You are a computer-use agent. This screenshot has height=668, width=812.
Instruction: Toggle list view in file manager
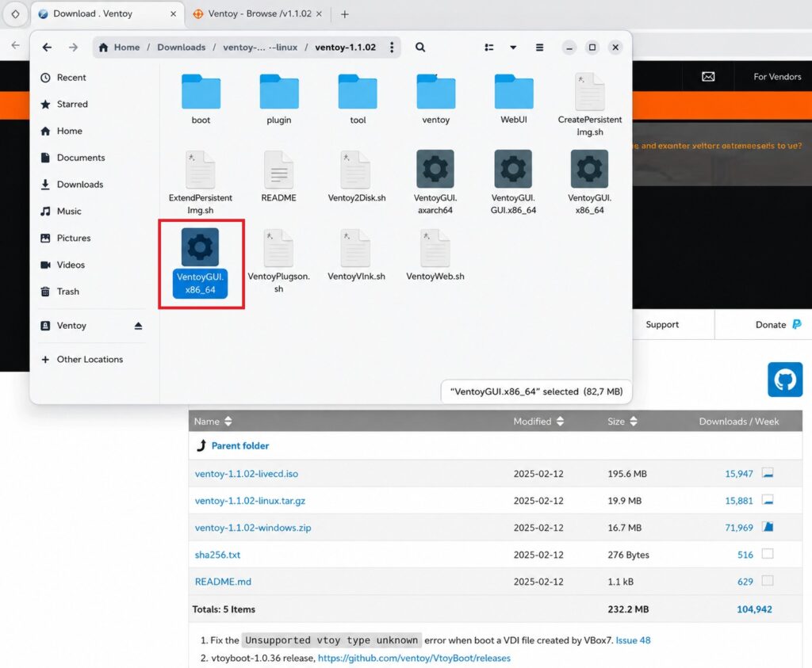(x=488, y=47)
